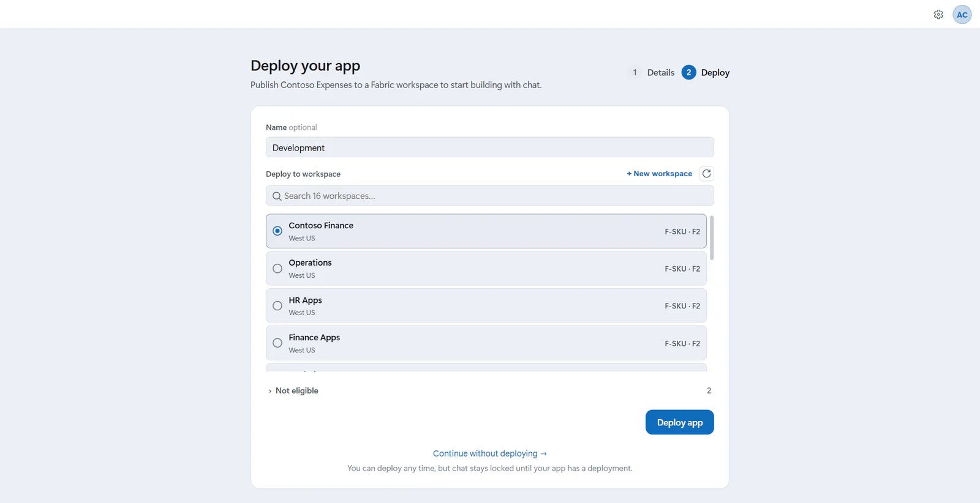The image size is (980, 503).
Task: Go to step 1 Details
Action: click(651, 72)
